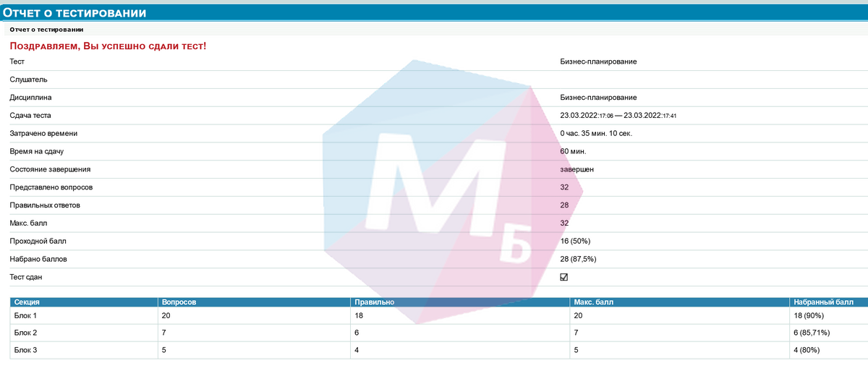Click the earned score value "28 (87,5%)"

pyautogui.click(x=578, y=259)
